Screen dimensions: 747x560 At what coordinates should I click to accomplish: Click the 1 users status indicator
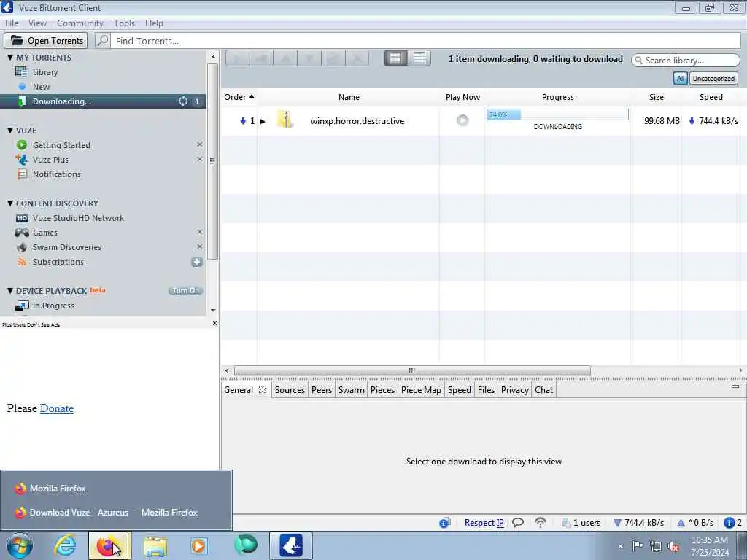(581, 523)
